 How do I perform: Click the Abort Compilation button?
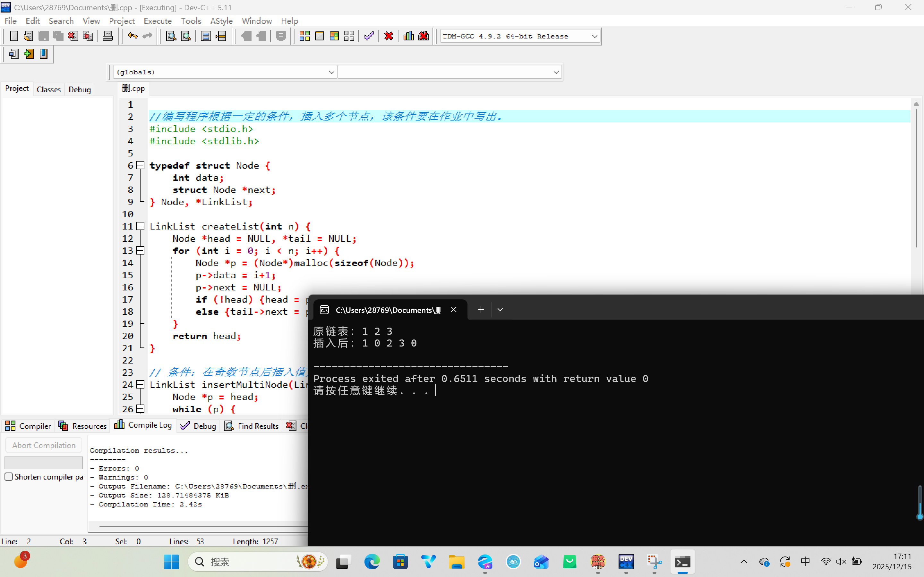coord(44,445)
